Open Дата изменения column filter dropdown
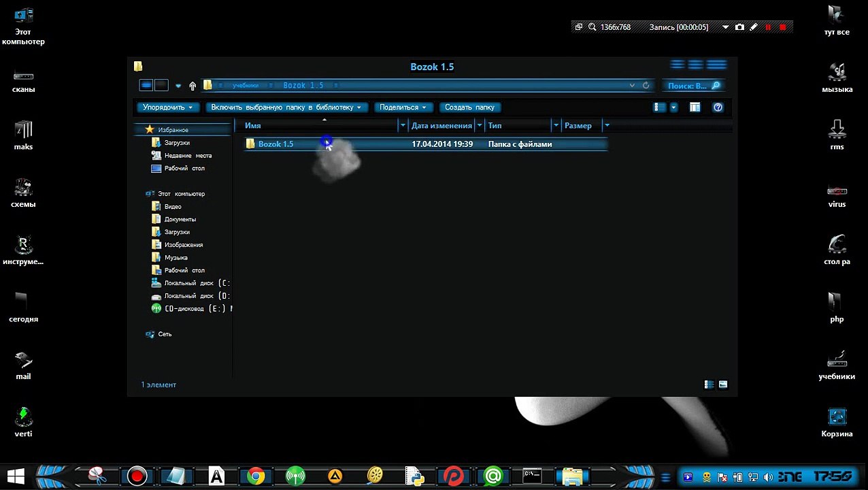Screen dimensions: 868x490 click(x=480, y=126)
